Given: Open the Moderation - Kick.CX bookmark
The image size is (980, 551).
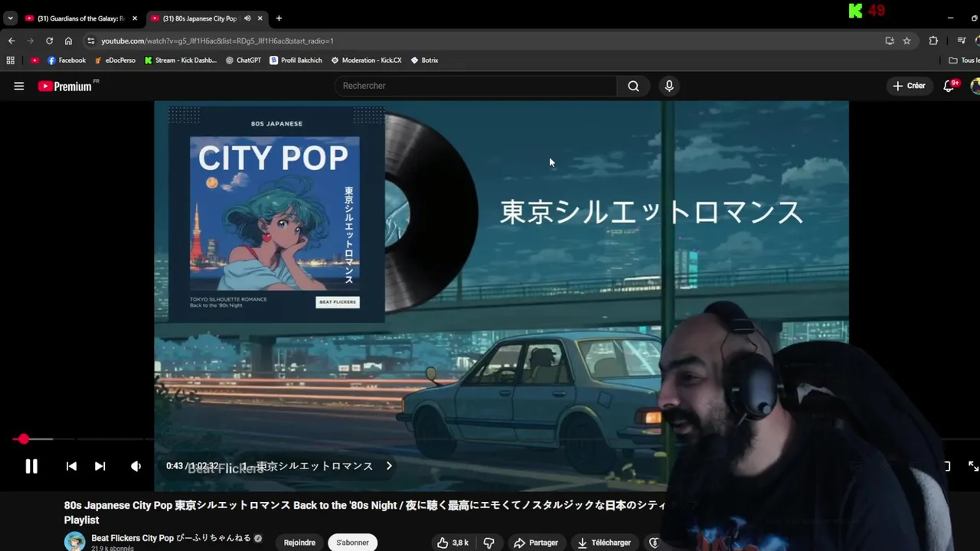Looking at the screenshot, I should tap(366, 60).
